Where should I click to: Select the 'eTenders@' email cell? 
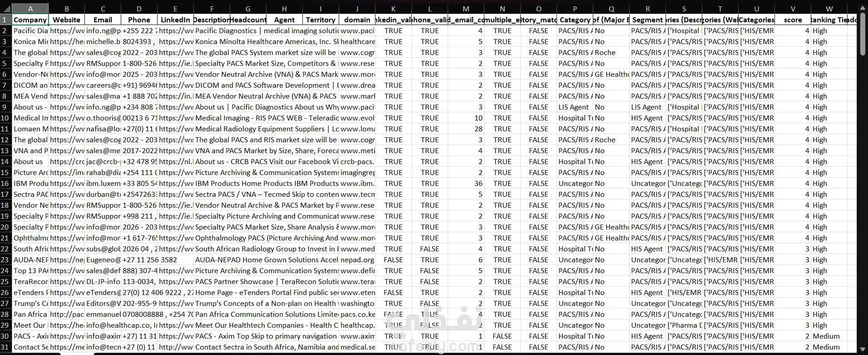pos(103,292)
